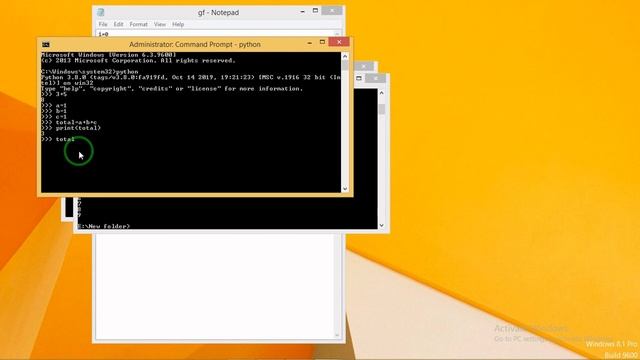
Task: Click the 'E:\New folder>' prompt line
Action: click(x=104, y=226)
